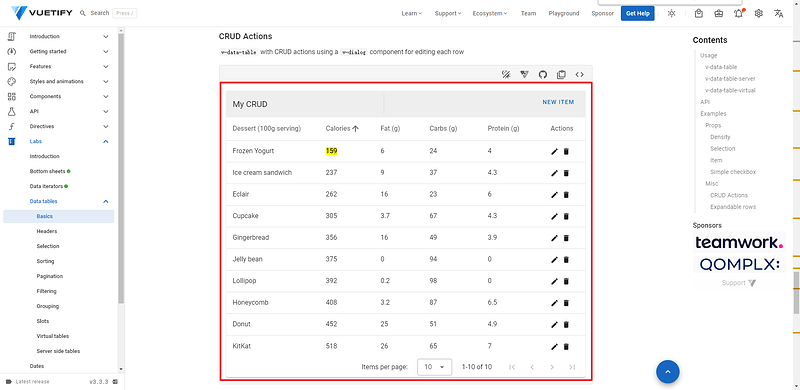Sort by Dessert (100g serving) header
Screen dimensions: 800x390
(266, 129)
